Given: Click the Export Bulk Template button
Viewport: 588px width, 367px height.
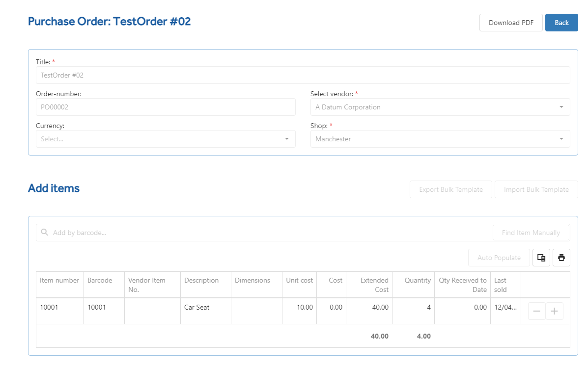Looking at the screenshot, I should pos(451,189).
